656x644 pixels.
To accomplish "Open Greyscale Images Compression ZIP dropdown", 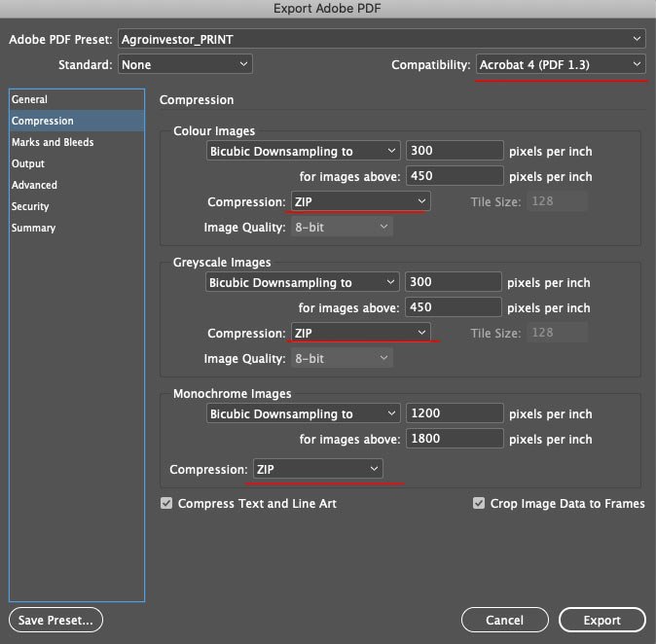I will [360, 333].
